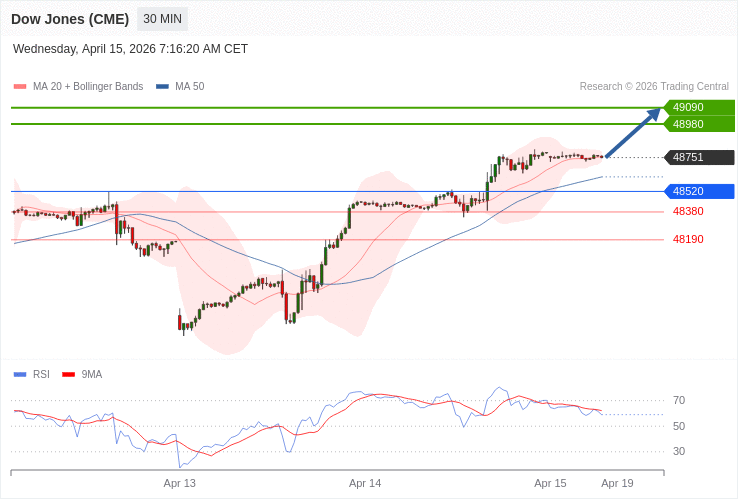738x500 pixels.
Task: Select the 48751 current price tag
Action: click(699, 157)
